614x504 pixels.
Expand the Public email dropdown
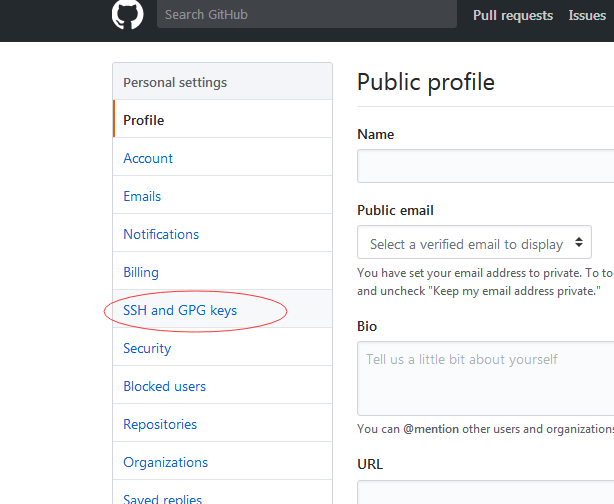(474, 243)
